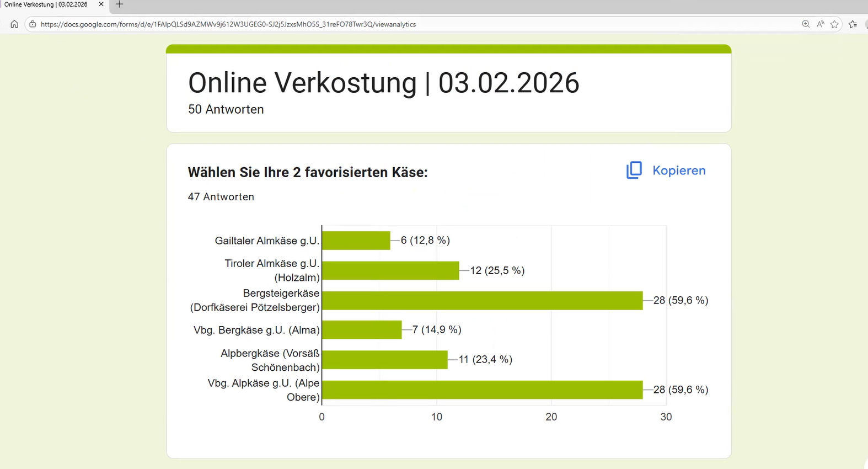Open the favorites list icon
The height and width of the screenshot is (469, 868).
(853, 24)
